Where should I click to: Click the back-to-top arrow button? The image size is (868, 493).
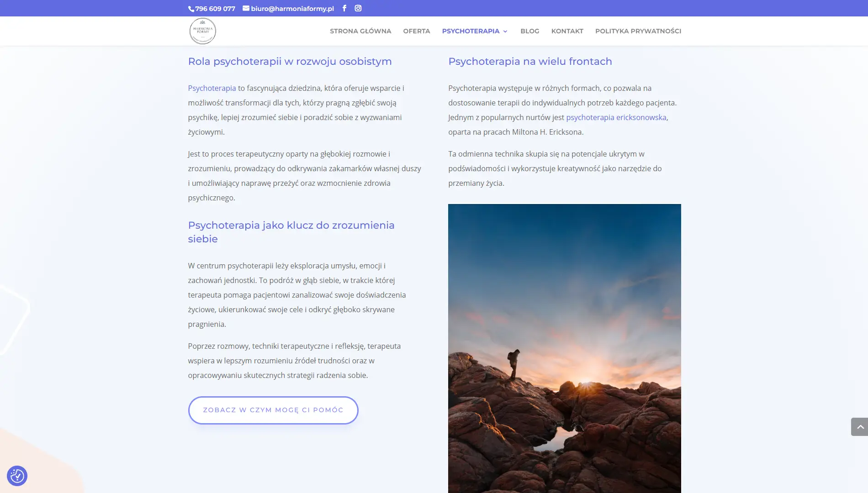pyautogui.click(x=859, y=427)
